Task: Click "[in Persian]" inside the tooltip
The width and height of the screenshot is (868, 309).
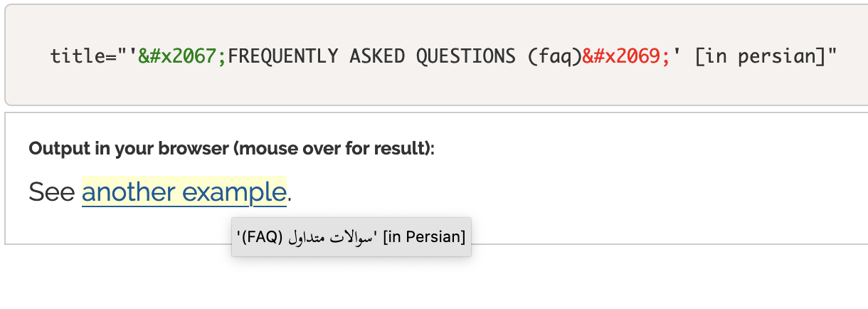Action: click(x=424, y=237)
